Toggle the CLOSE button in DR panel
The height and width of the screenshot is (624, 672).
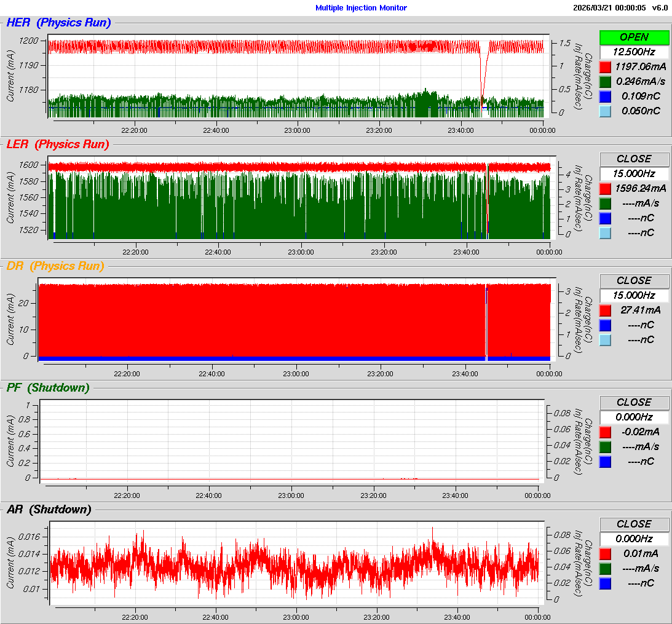[634, 280]
